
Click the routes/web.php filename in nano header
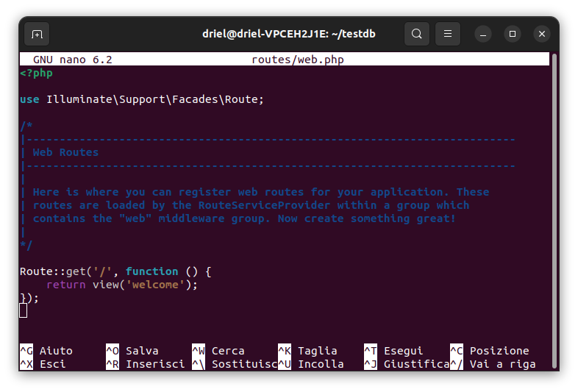pyautogui.click(x=297, y=60)
